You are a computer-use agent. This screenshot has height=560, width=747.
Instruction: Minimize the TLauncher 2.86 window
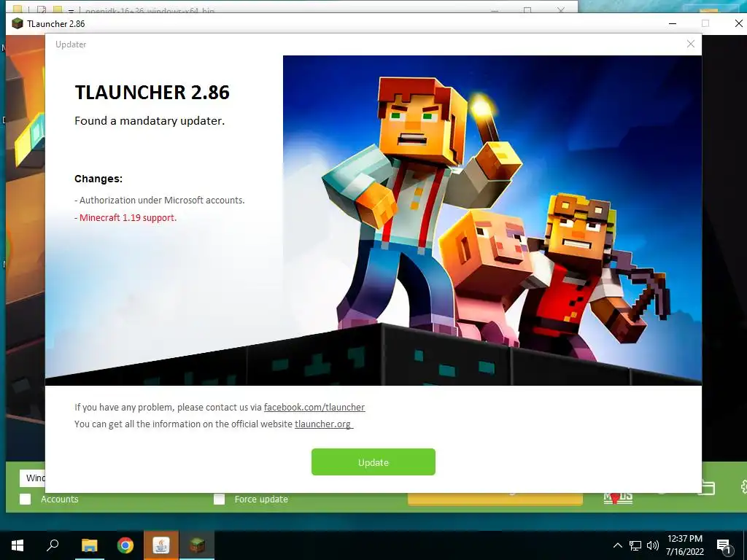coord(673,23)
